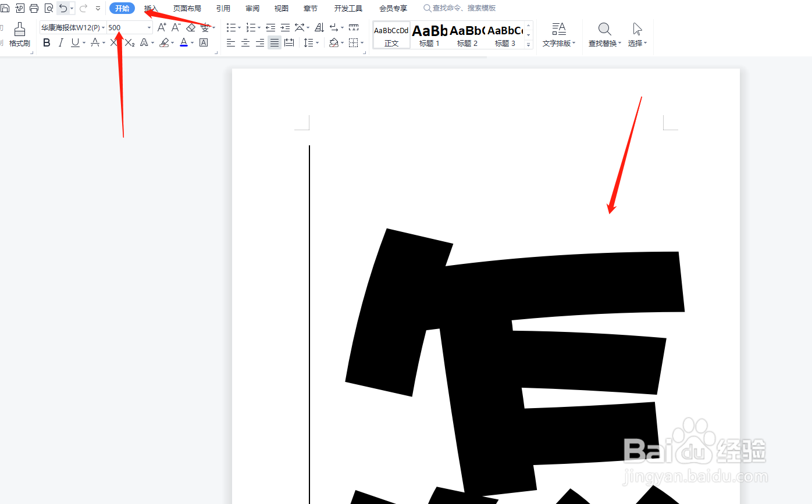Image resolution: width=812 pixels, height=504 pixels.
Task: Open the 页面布局 (Page Layout) tab
Action: tap(187, 8)
